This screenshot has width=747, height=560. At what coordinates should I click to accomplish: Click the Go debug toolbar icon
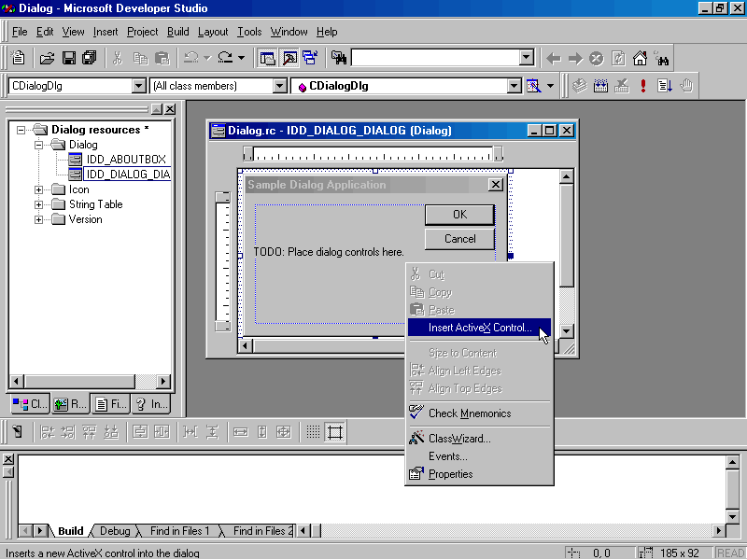click(x=665, y=86)
